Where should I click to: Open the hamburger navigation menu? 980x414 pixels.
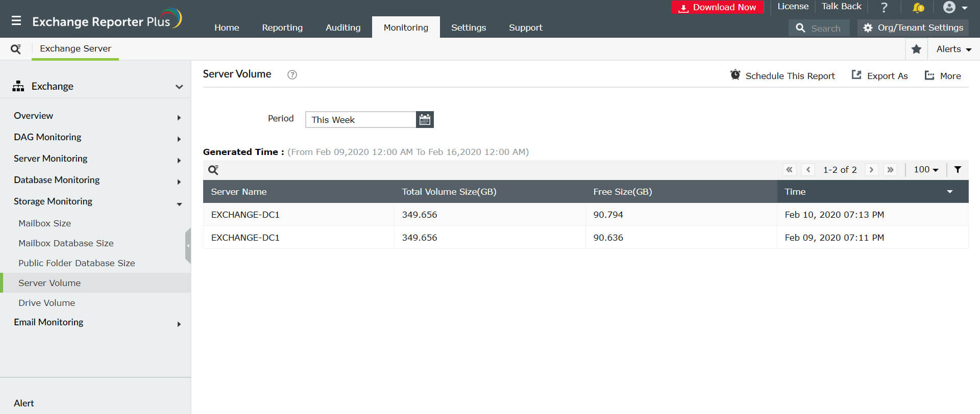[16, 20]
